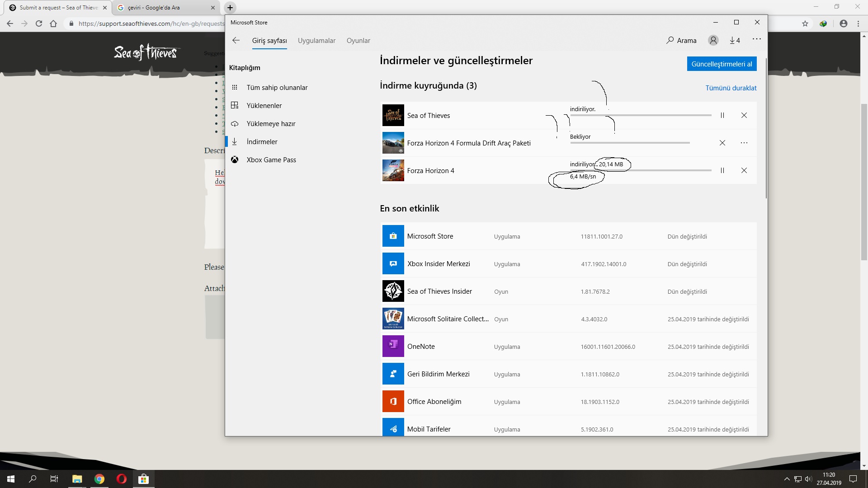Click the Xbox Insider Merkezi icon
This screenshot has height=488, width=868.
[x=393, y=263]
